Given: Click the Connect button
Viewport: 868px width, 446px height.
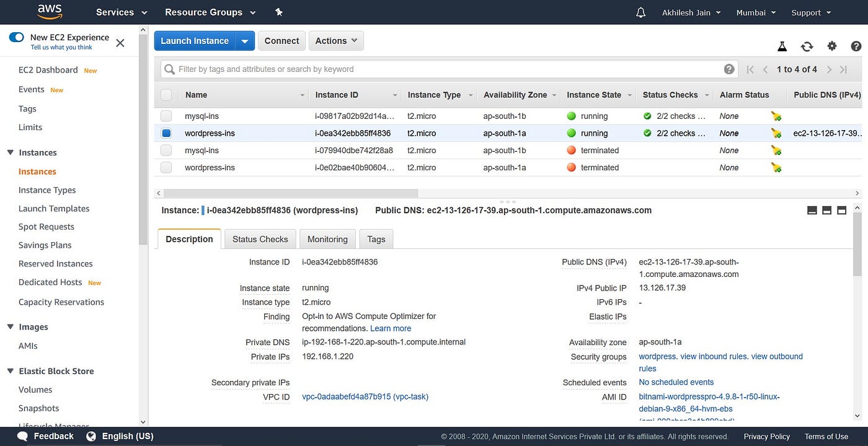Looking at the screenshot, I should tap(282, 41).
